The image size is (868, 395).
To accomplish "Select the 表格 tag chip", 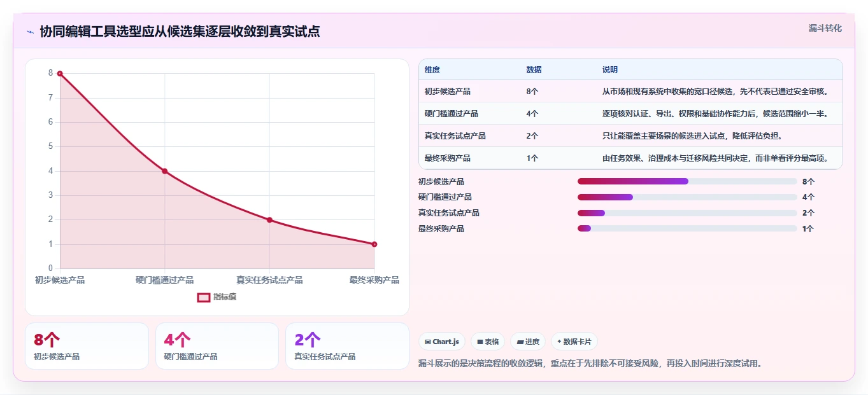I will point(488,342).
